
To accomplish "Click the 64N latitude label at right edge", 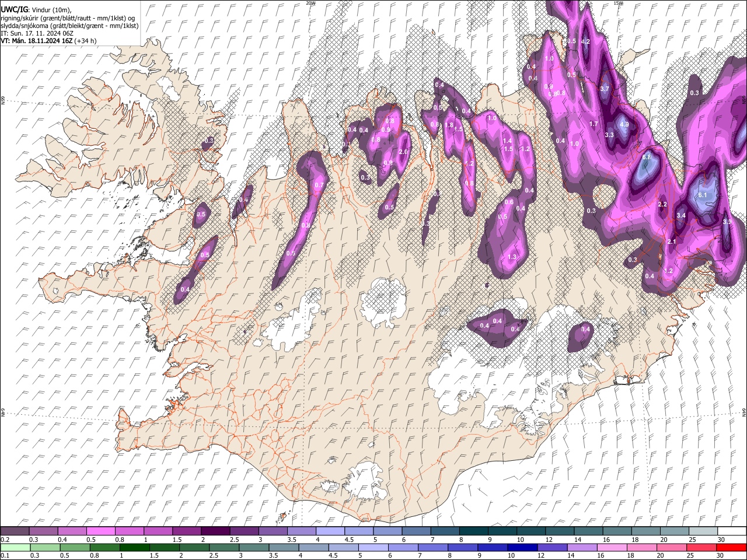I will click(x=744, y=412).
